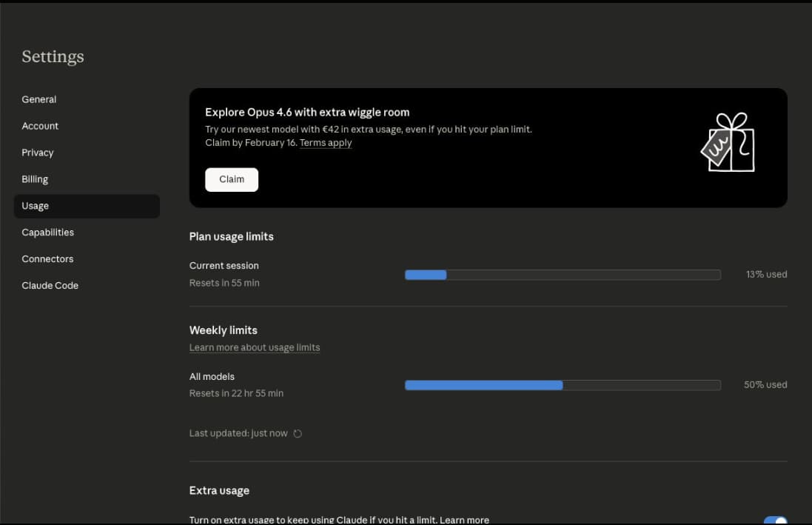Open the Billing section
The image size is (812, 525).
35,178
